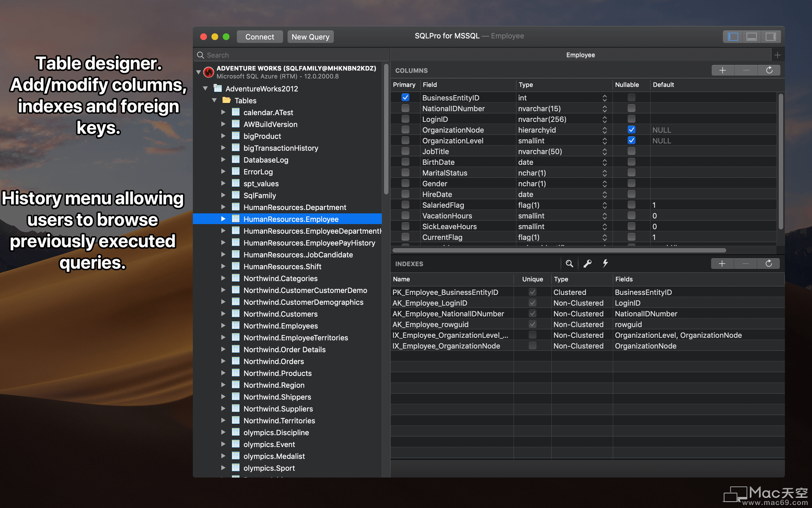The image size is (812, 508).
Task: Click the VacationHours field name cell
Action: tap(468, 215)
